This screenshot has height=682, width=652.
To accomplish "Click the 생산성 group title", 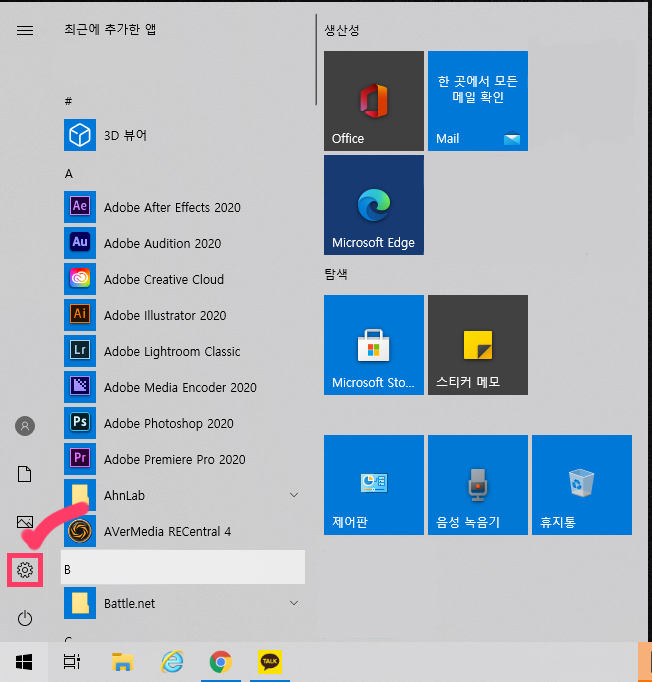I will click(342, 30).
